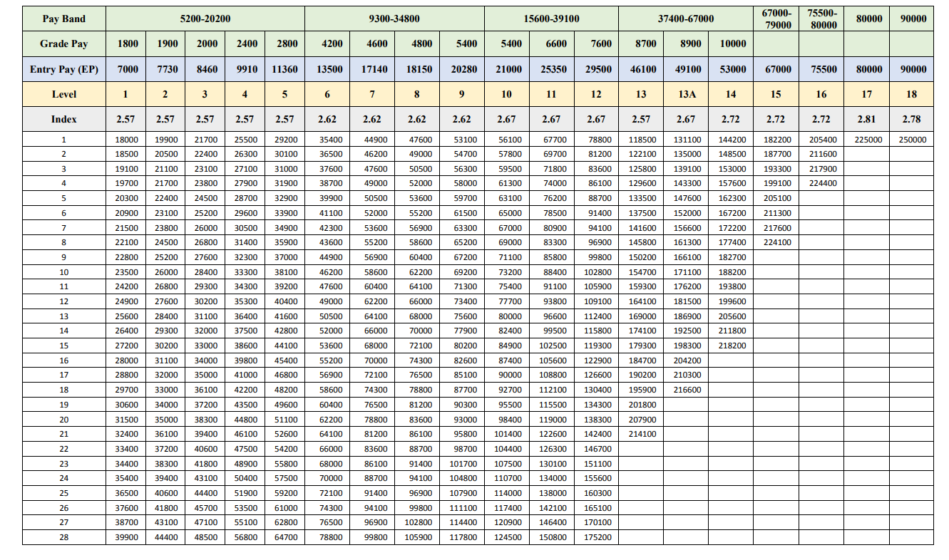This screenshot has width=949, height=560.
Task: Click the Level 15 header cell
Action: pyautogui.click(x=776, y=94)
